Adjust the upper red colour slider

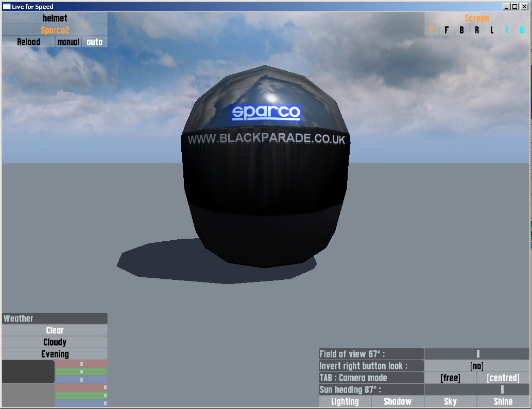click(81, 364)
